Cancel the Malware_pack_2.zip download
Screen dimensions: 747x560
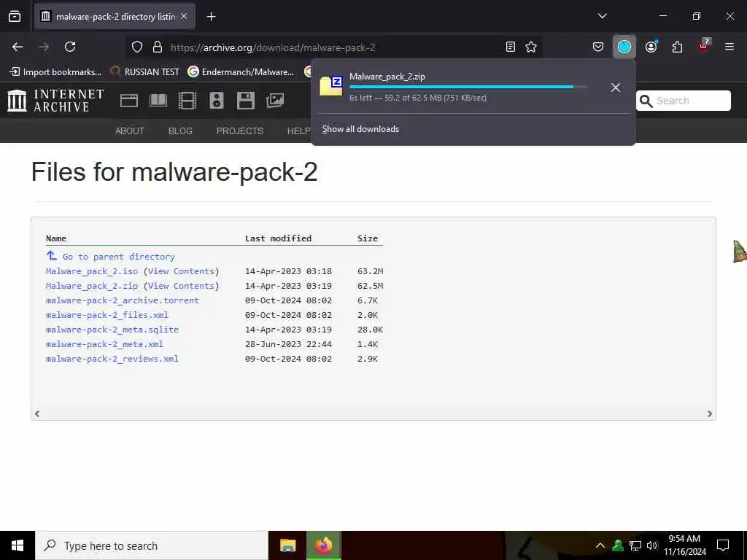tap(616, 87)
